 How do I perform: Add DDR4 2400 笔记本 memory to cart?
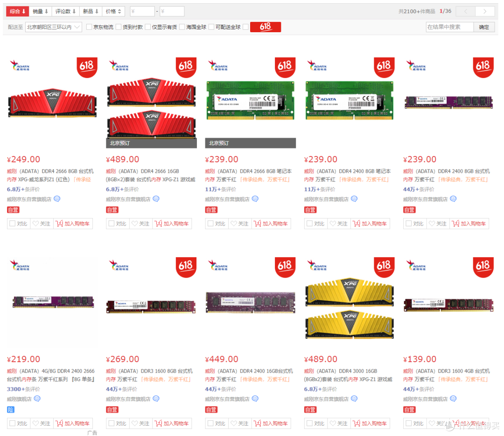(x=370, y=224)
